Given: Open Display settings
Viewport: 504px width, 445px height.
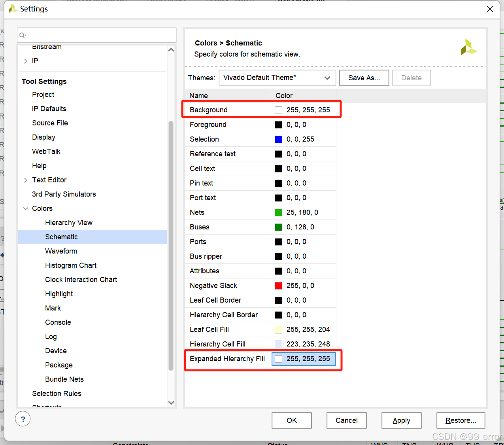Looking at the screenshot, I should coord(43,137).
